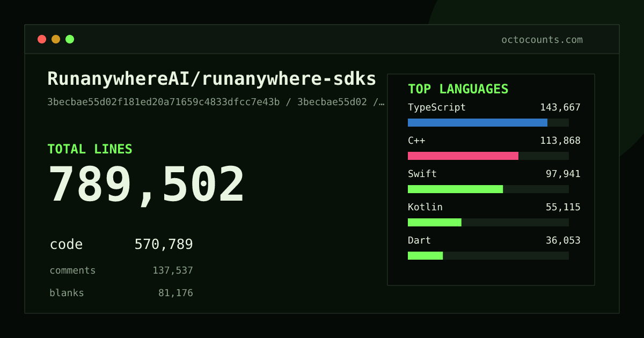Click the code row label

[x=66, y=245]
